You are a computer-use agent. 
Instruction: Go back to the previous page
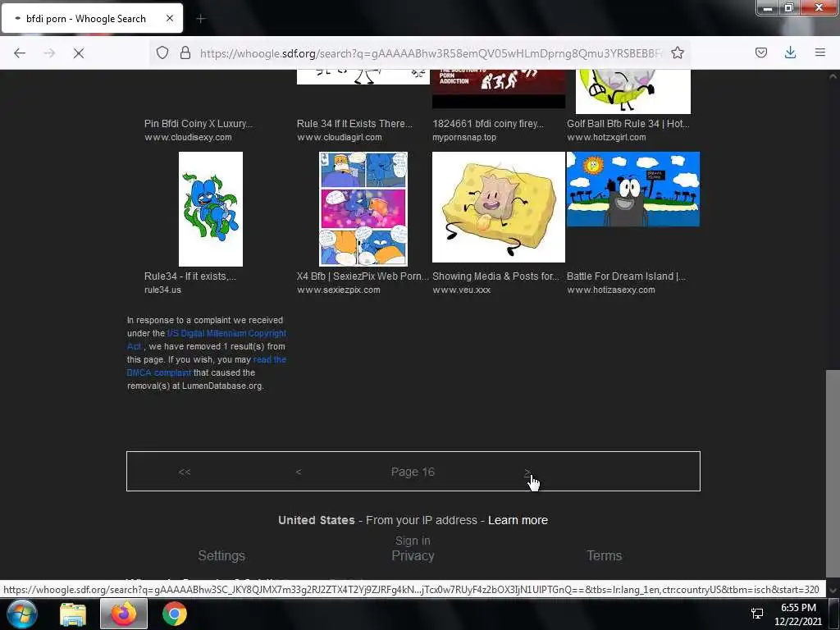click(x=20, y=53)
